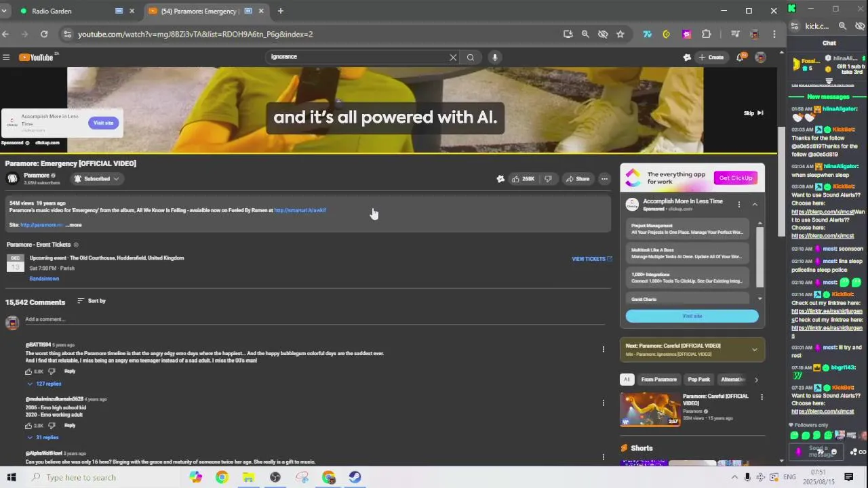
Task: Open options for Careful suggested video
Action: pyautogui.click(x=762, y=397)
